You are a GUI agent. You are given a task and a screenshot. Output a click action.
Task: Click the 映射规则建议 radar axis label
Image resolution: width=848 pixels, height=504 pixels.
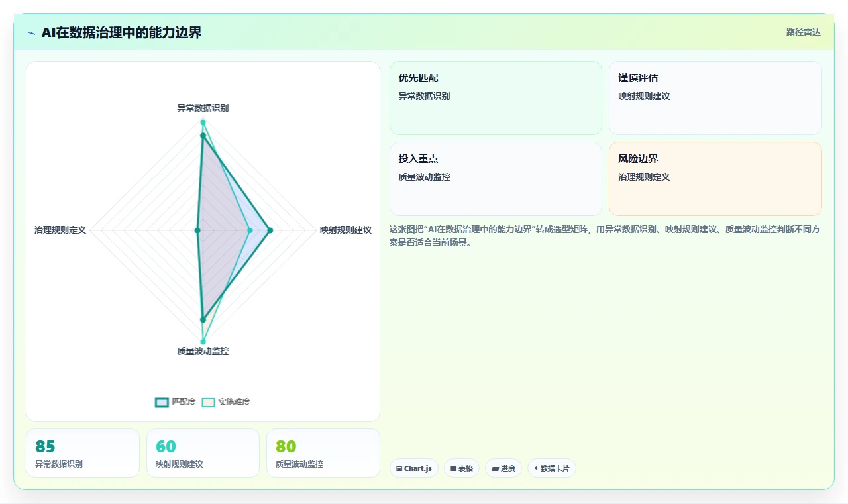click(x=346, y=230)
